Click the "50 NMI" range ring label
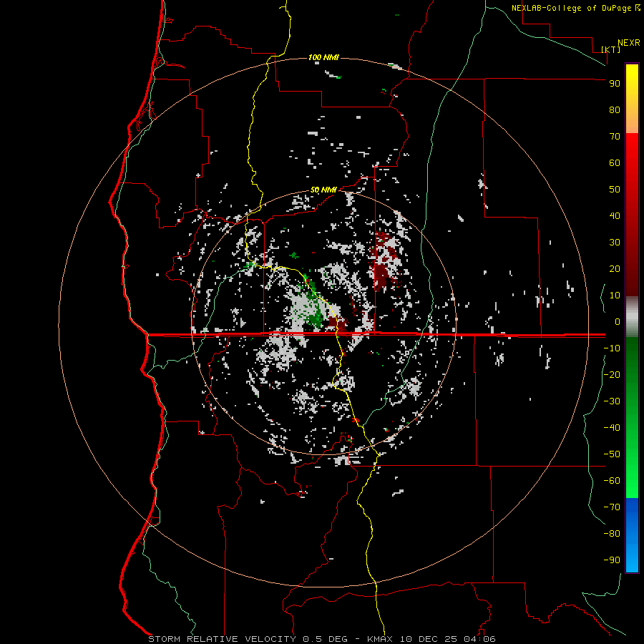This screenshot has width=644, height=644. click(x=323, y=190)
